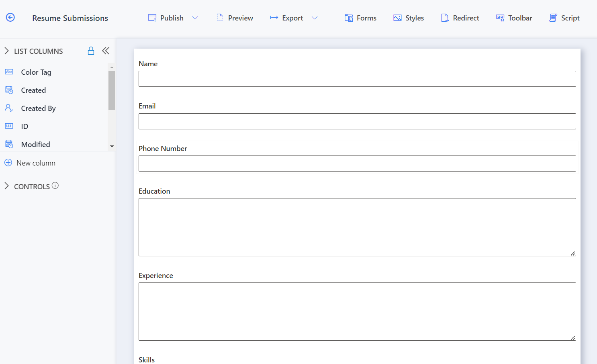Open the Toolbar settings
The height and width of the screenshot is (364, 597).
pyautogui.click(x=514, y=18)
